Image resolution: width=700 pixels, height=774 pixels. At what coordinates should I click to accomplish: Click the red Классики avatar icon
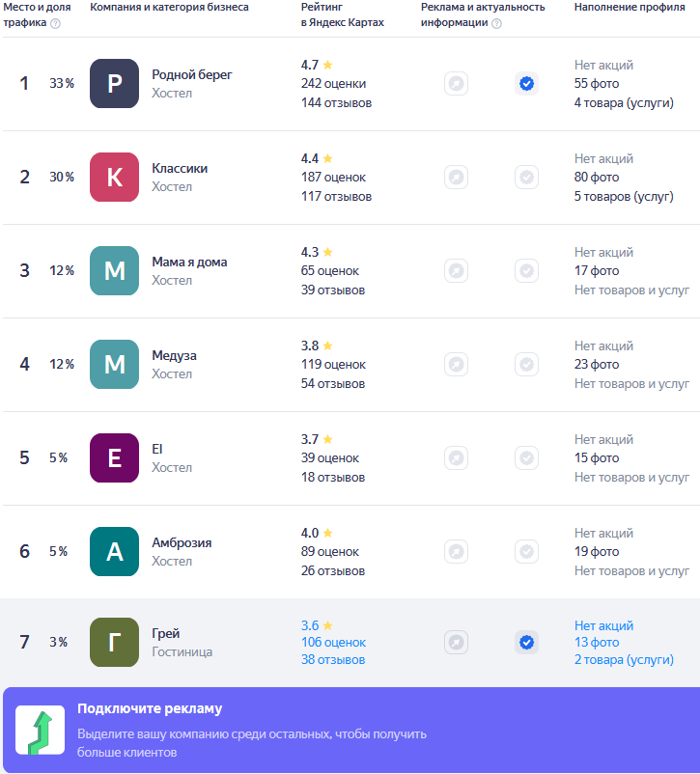click(x=114, y=178)
